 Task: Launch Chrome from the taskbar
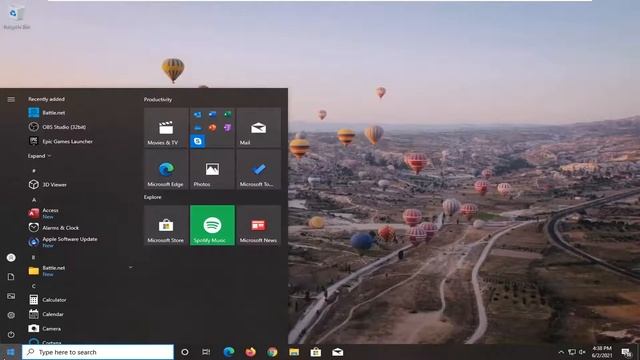coord(272,352)
